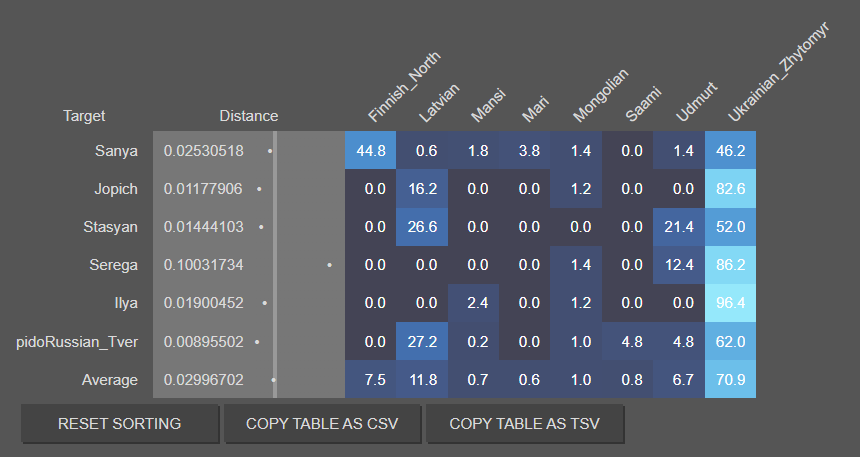This screenshot has width=860, height=457.
Task: Sort by Saami column header
Action: pyautogui.click(x=643, y=104)
